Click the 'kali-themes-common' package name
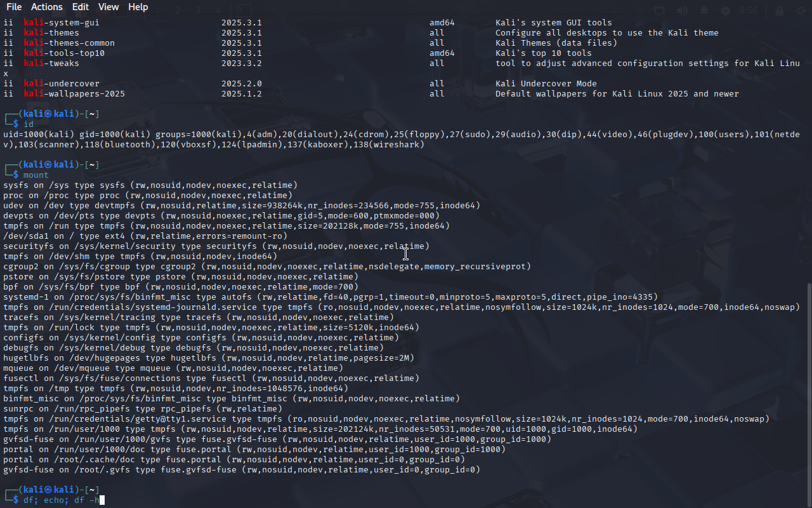Image resolution: width=812 pixels, height=508 pixels. 69,43
